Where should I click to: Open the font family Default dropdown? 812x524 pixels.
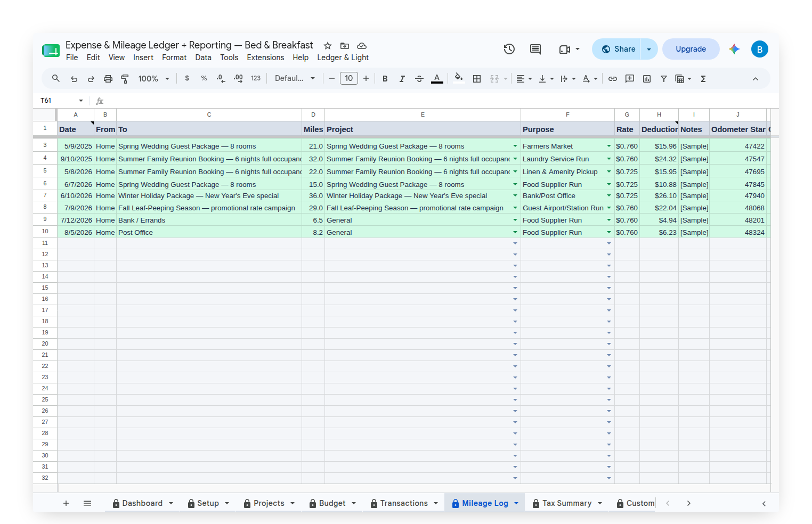(x=295, y=78)
